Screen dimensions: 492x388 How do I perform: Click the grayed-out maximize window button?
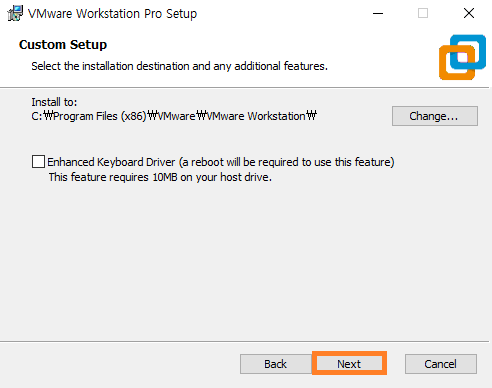[423, 13]
